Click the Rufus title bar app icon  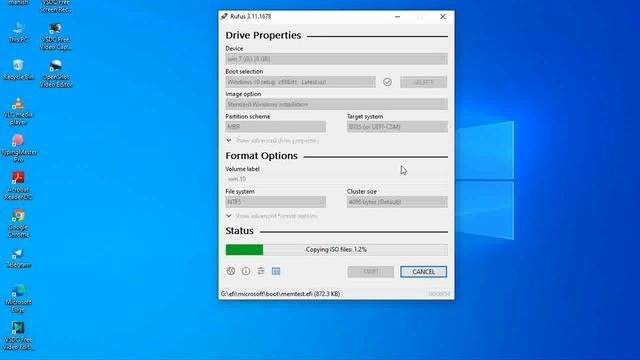click(x=224, y=16)
